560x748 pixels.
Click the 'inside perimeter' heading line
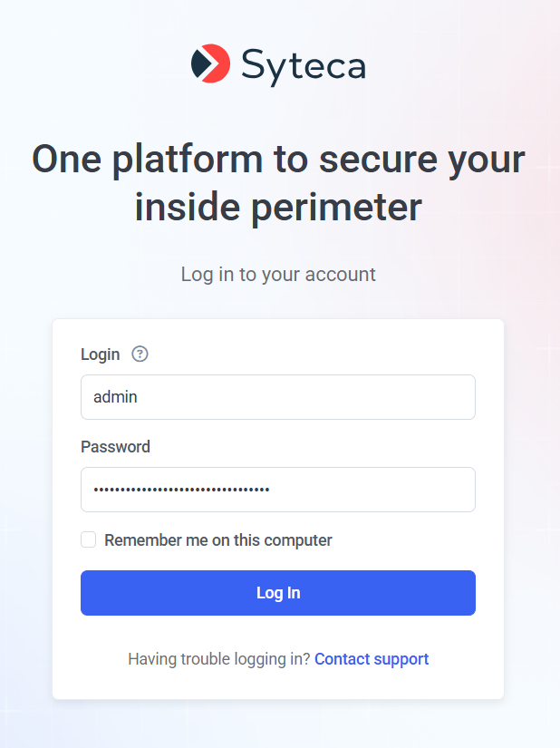click(278, 207)
